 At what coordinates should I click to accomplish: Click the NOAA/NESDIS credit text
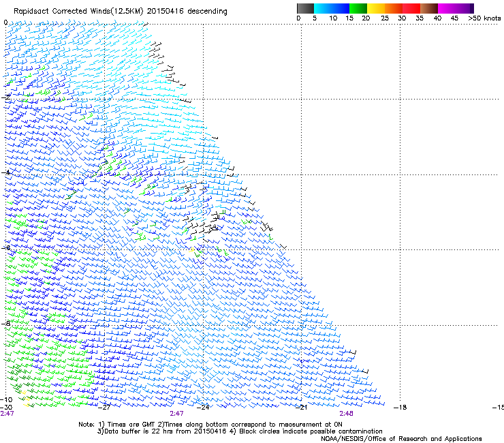coord(401,438)
